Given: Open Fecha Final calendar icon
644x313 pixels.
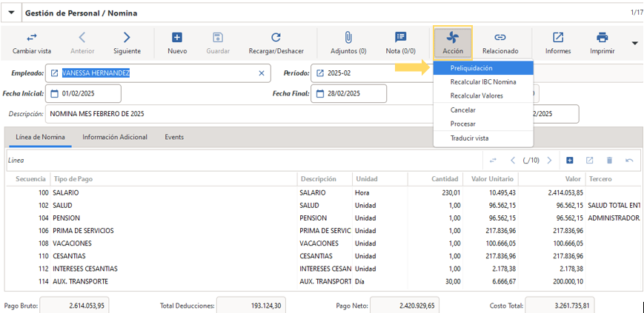Looking at the screenshot, I should (320, 93).
